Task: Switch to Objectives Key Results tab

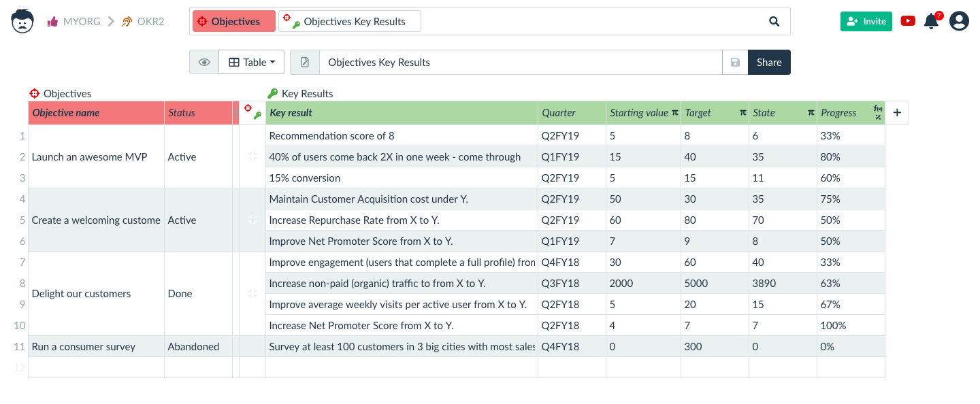Action: click(x=350, y=22)
